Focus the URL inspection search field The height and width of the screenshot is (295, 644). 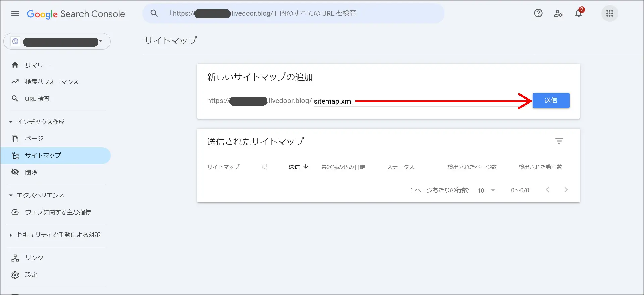293,13
